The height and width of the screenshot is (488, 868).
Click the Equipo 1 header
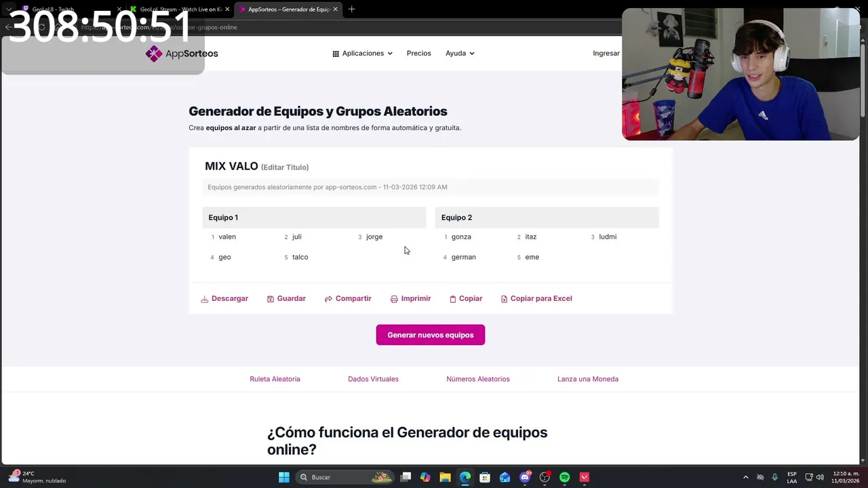pos(314,218)
